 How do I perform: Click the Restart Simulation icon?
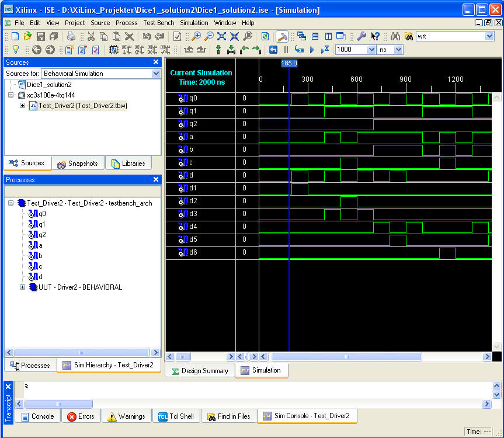(x=273, y=50)
